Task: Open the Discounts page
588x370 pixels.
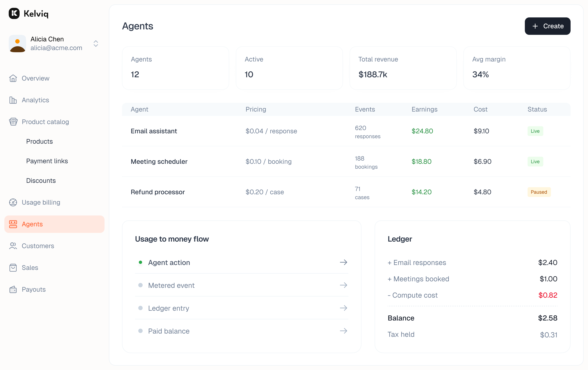Action: tap(41, 181)
